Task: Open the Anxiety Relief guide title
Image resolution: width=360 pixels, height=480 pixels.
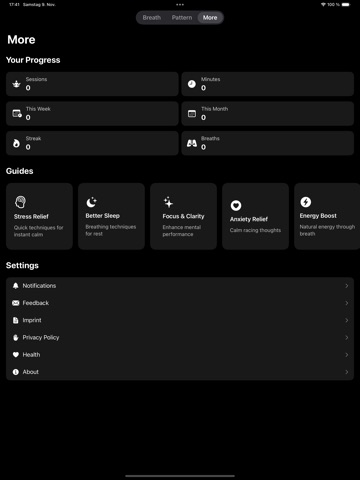Action: [x=249, y=219]
